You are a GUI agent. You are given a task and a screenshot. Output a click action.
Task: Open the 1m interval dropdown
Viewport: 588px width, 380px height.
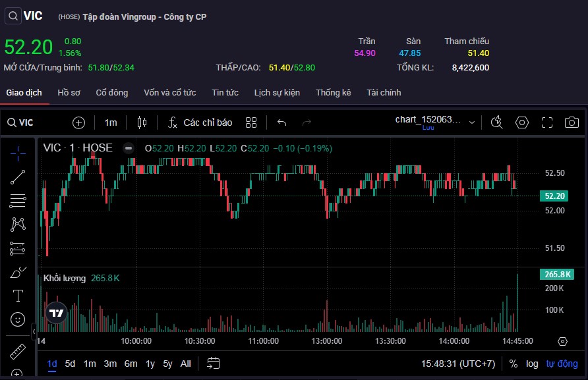click(111, 122)
